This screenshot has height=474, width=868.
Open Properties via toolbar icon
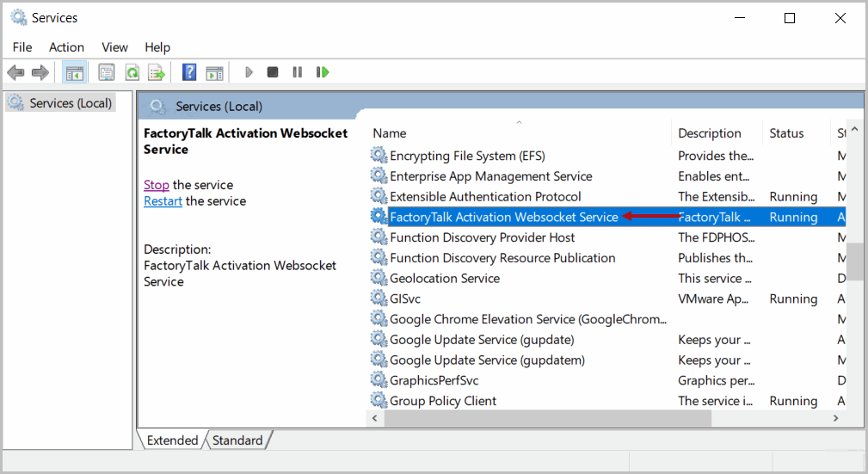click(107, 72)
